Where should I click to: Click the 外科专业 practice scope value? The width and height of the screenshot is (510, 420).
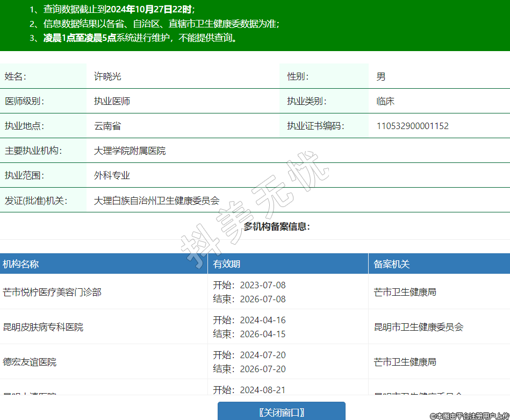[112, 175]
